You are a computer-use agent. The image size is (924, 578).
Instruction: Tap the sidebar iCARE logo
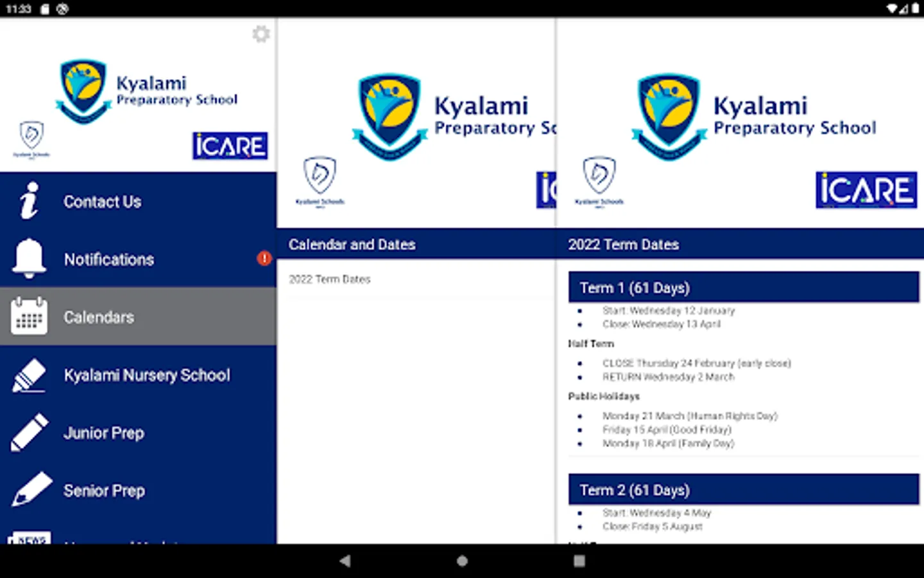230,146
